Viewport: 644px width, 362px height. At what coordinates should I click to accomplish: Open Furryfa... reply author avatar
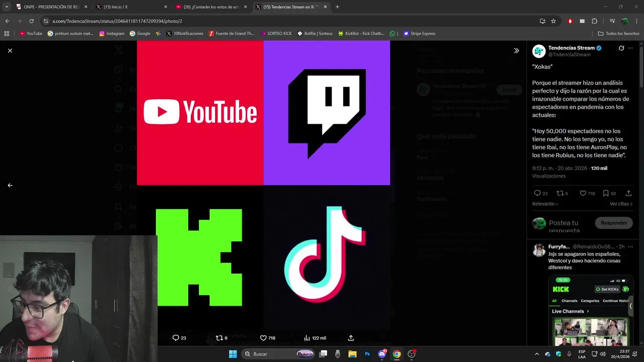pyautogui.click(x=539, y=250)
